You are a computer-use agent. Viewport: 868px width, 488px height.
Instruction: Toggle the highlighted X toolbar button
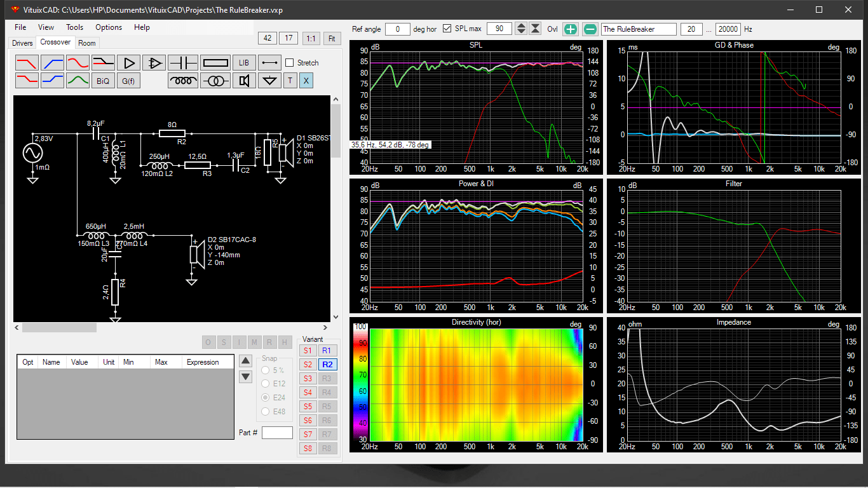point(306,81)
